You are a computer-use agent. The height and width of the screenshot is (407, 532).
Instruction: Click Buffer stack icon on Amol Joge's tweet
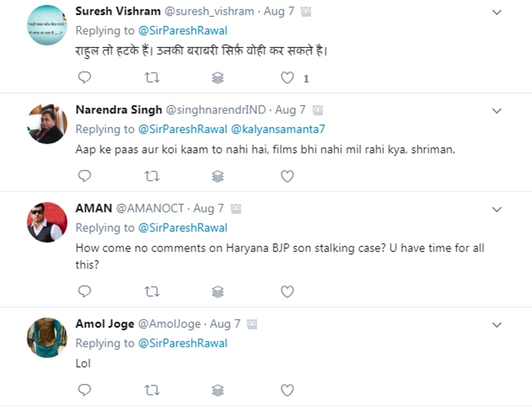pos(218,390)
